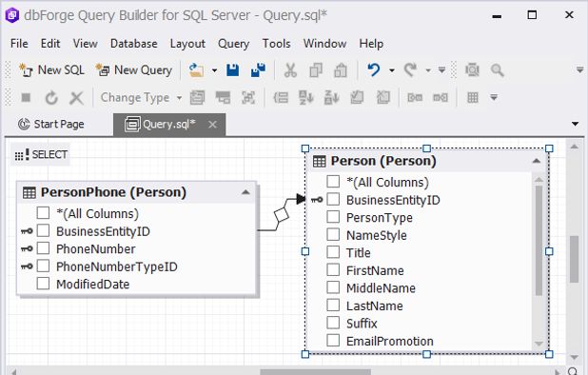Screen dimensions: 588x375
Task: Click the Save floppy disk icon
Action: pos(232,70)
